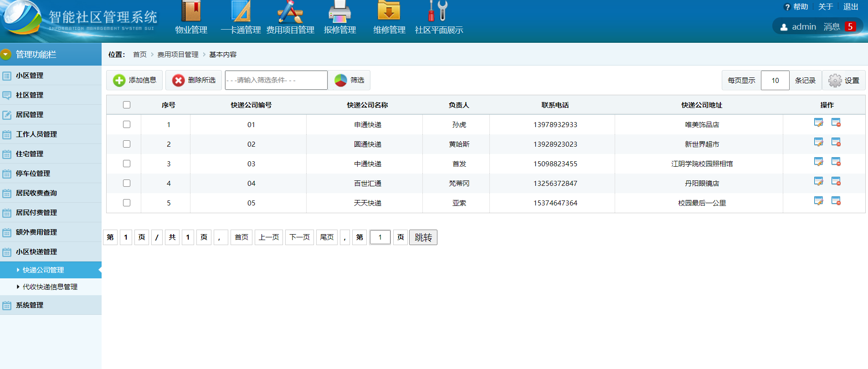This screenshot has height=369, width=868.
Task: Open the 维修管理 download box icon
Action: 389,11
